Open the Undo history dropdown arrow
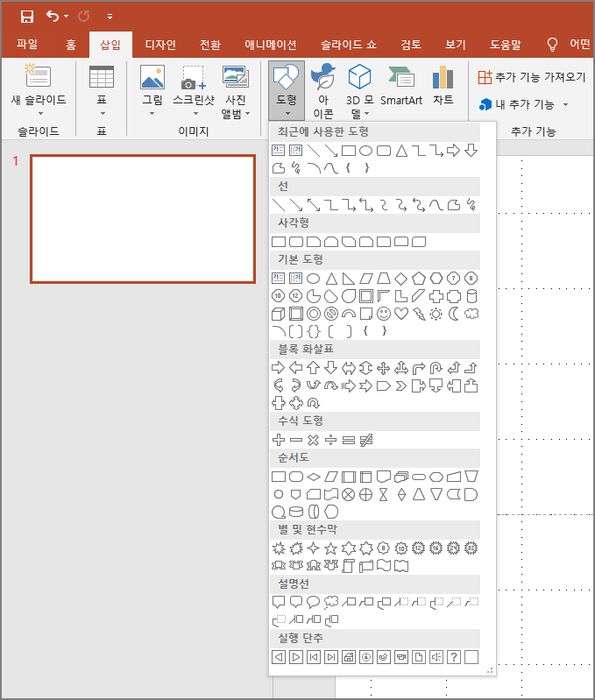The width and height of the screenshot is (595, 700). coord(66,17)
